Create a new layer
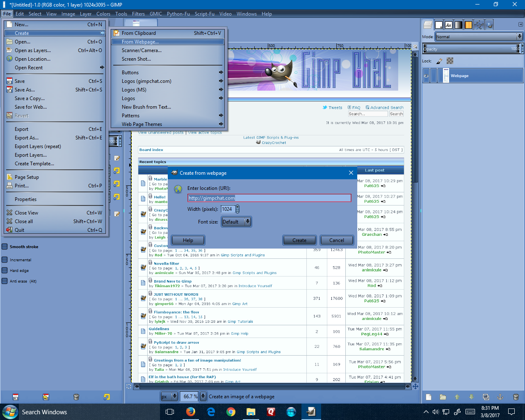Screen dimensions: 525x420 [429, 397]
